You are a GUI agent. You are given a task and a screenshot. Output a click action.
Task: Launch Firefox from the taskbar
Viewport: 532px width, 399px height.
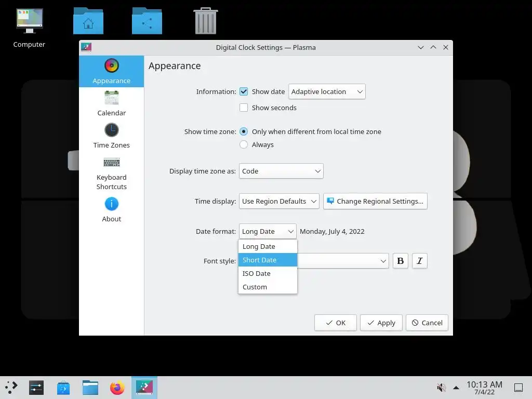117,388
